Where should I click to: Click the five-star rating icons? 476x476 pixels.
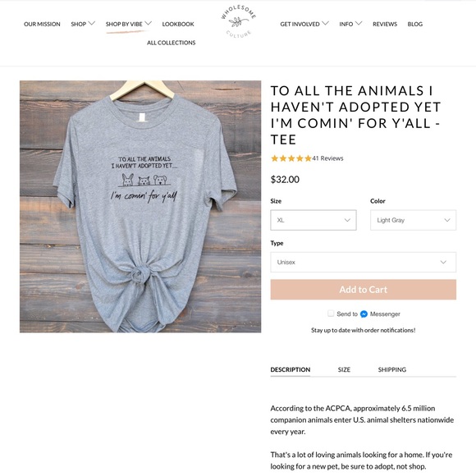(291, 158)
